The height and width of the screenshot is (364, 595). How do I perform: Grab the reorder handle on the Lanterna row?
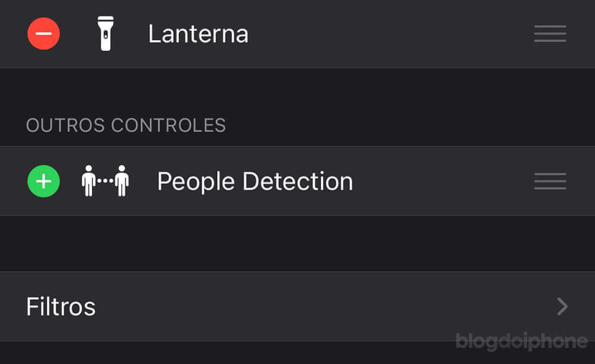point(550,33)
